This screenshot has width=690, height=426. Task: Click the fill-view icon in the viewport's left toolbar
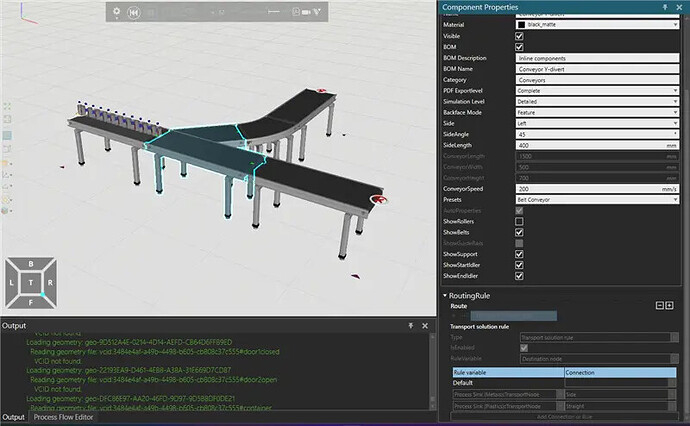7,106
